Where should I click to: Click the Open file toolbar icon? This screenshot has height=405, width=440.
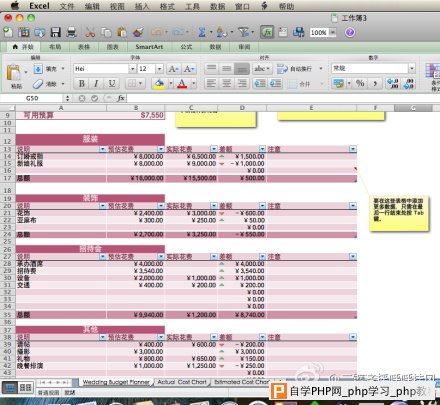coord(40,32)
